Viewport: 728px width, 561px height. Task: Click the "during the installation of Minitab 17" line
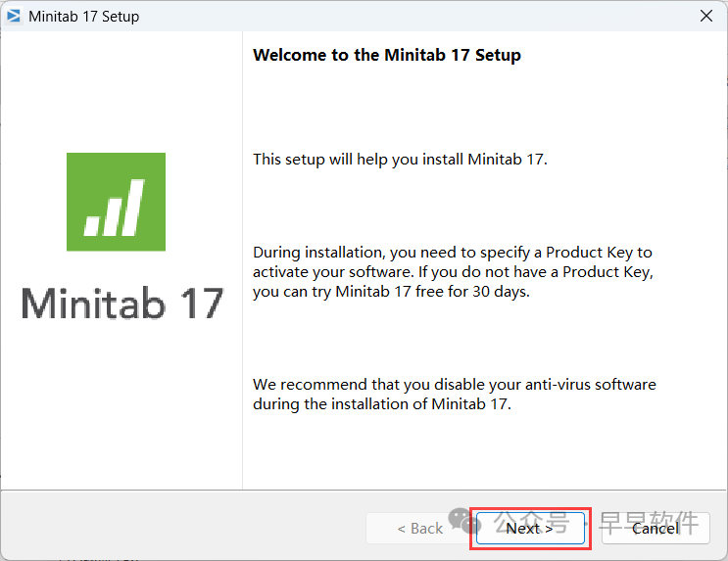coord(382,403)
